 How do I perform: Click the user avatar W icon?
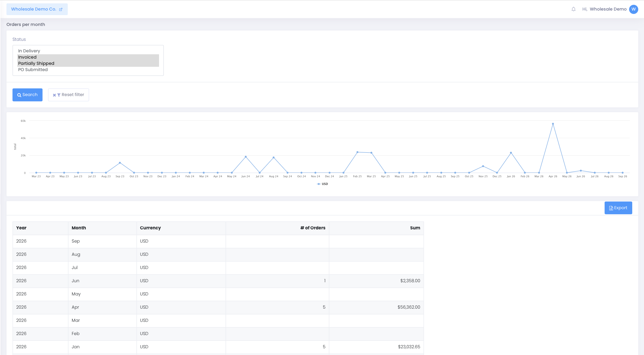[x=633, y=9]
